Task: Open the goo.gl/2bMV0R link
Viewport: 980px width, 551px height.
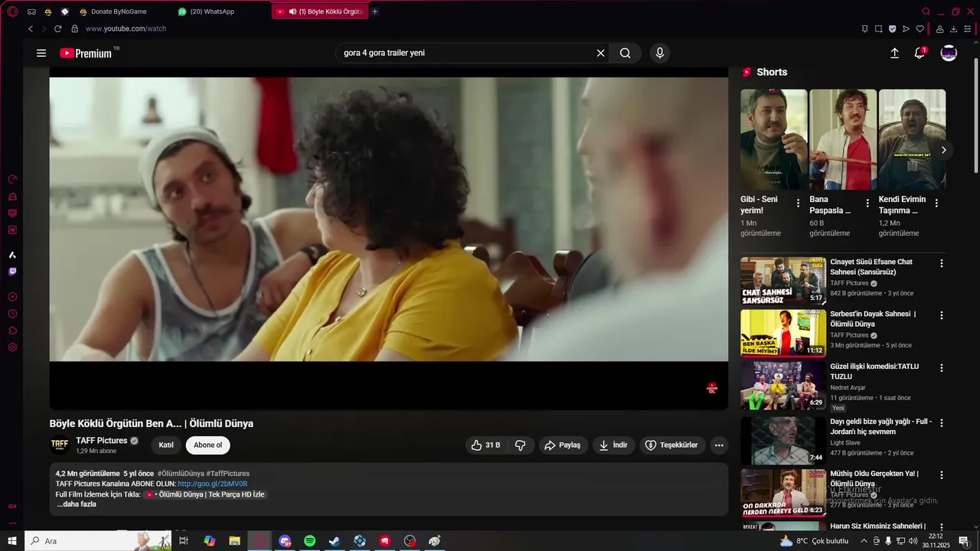Action: pos(212,484)
